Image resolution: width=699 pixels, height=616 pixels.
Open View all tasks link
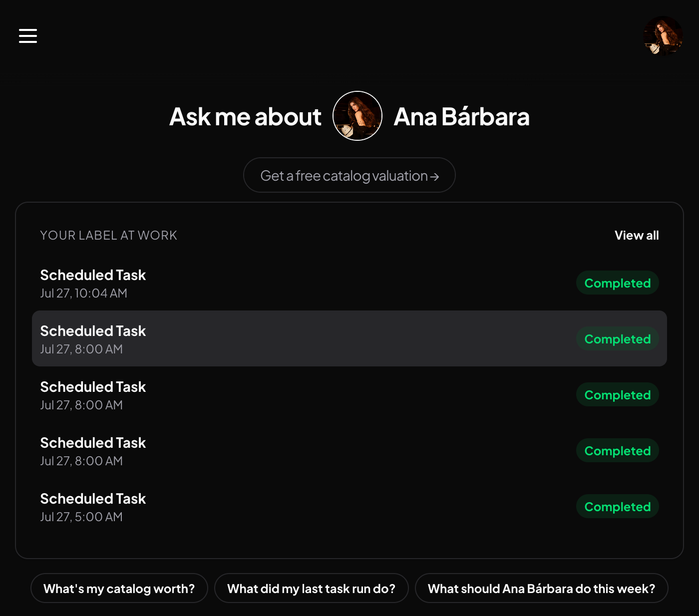[x=637, y=235]
